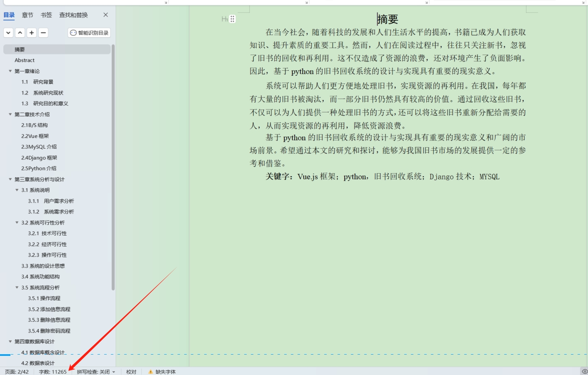The height and width of the screenshot is (375, 588).
Task: Click the 摘要 title in document
Action: click(388, 19)
